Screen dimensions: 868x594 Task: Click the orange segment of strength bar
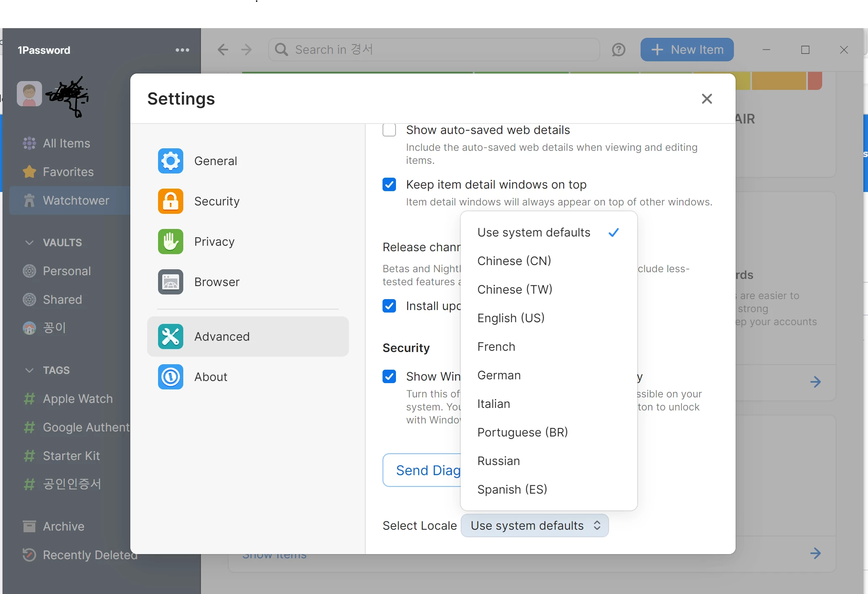click(779, 81)
